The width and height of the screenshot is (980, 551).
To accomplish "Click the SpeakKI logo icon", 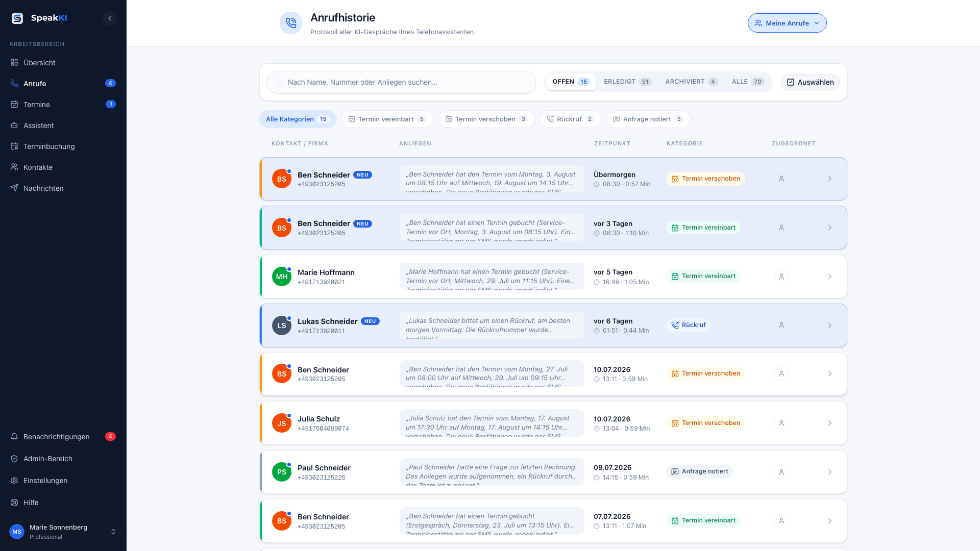I will coord(17,18).
